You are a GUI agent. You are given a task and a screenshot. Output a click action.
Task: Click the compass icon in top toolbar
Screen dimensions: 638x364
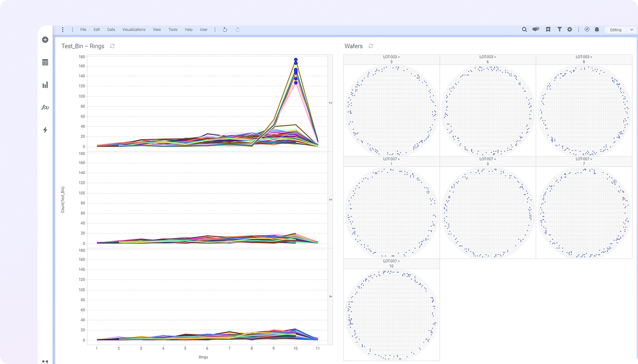[x=586, y=30]
